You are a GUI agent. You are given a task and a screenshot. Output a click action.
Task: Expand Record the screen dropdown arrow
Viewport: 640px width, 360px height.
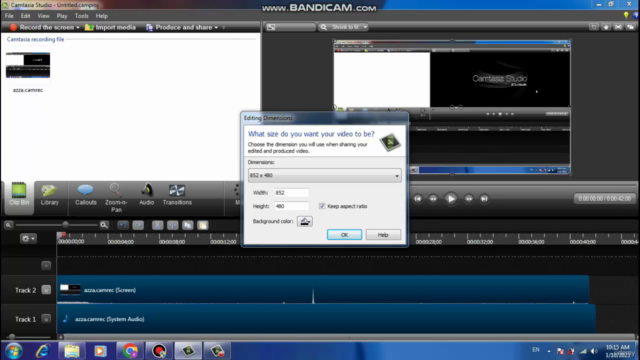click(x=78, y=27)
